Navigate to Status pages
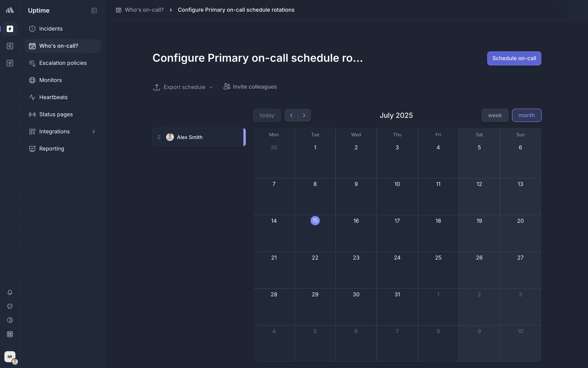 pos(56,114)
